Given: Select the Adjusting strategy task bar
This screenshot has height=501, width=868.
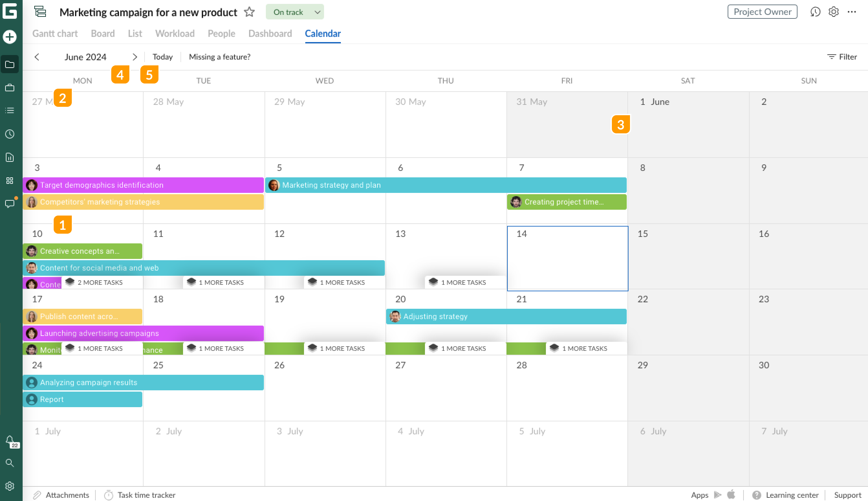Looking at the screenshot, I should (505, 316).
